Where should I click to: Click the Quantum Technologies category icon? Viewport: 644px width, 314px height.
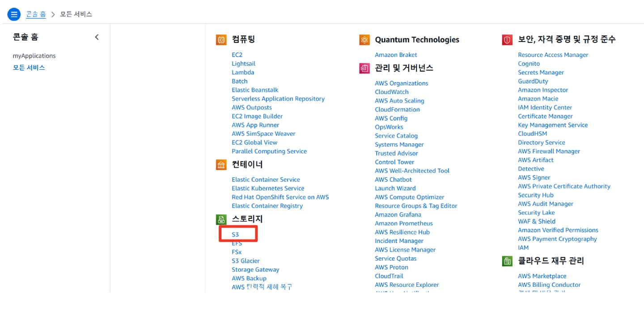pyautogui.click(x=364, y=40)
